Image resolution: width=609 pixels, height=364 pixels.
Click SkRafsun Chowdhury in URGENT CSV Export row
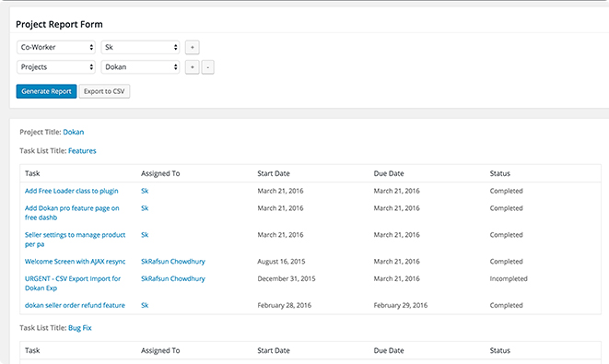point(173,278)
